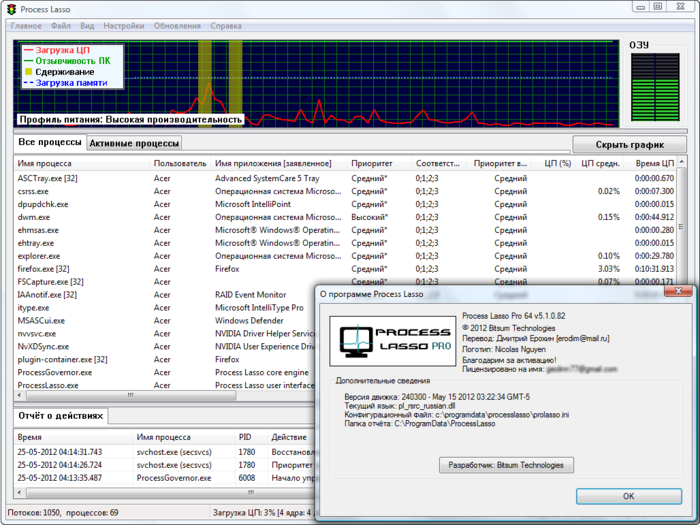The height and width of the screenshot is (525, 700).
Task: Click OK in the About dialog
Action: click(629, 496)
